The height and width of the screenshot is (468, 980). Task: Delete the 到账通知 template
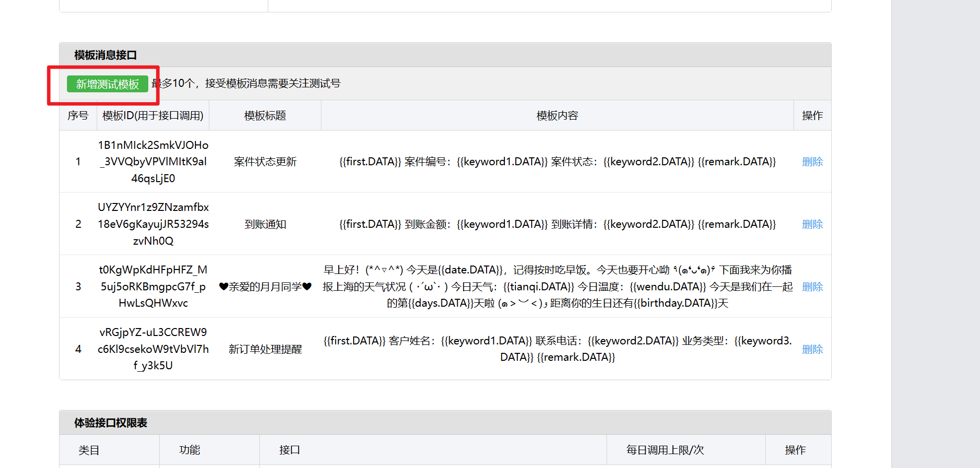(x=812, y=224)
